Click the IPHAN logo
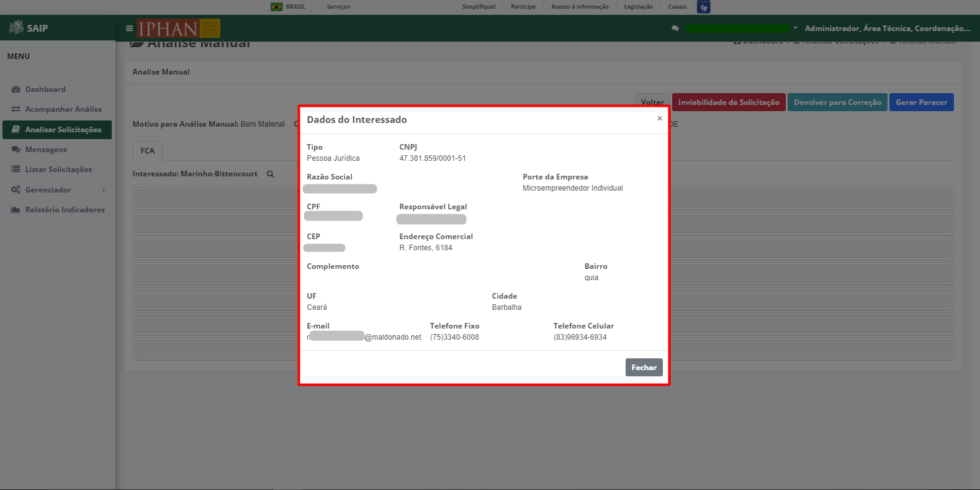This screenshot has height=490, width=980. (179, 29)
